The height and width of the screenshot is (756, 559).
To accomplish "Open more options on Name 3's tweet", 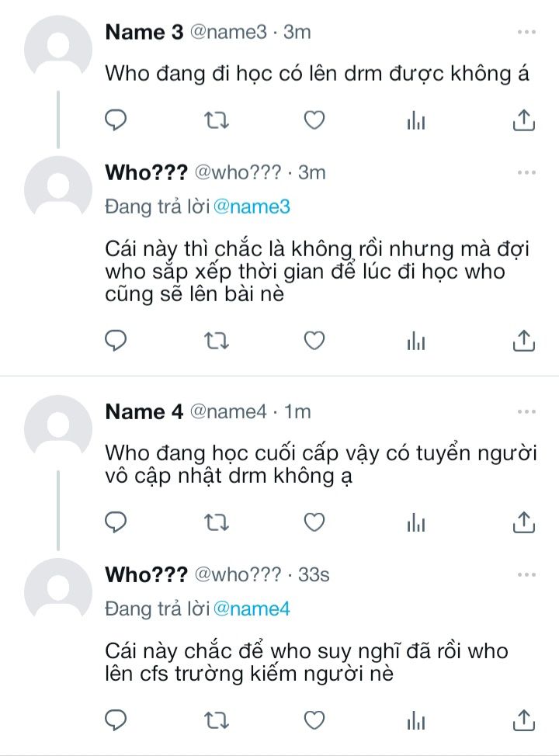I will (x=526, y=32).
